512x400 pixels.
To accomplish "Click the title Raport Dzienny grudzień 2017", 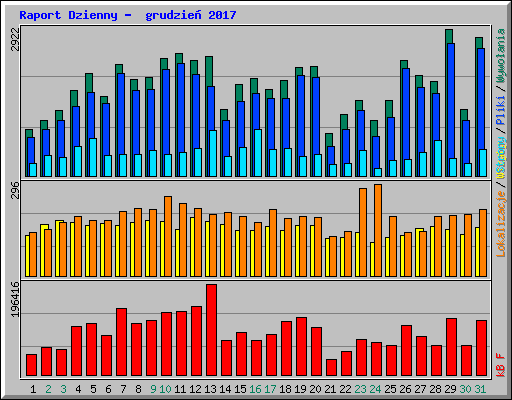I will pos(128,15).
